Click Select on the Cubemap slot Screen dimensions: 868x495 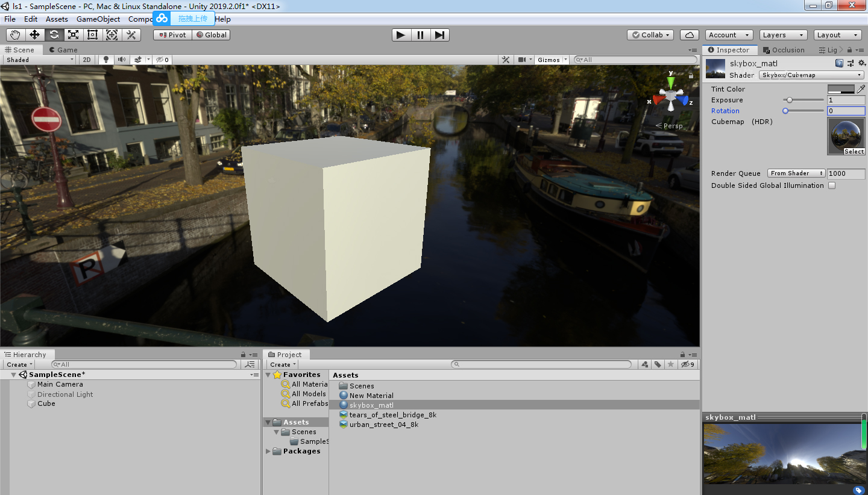tap(854, 152)
